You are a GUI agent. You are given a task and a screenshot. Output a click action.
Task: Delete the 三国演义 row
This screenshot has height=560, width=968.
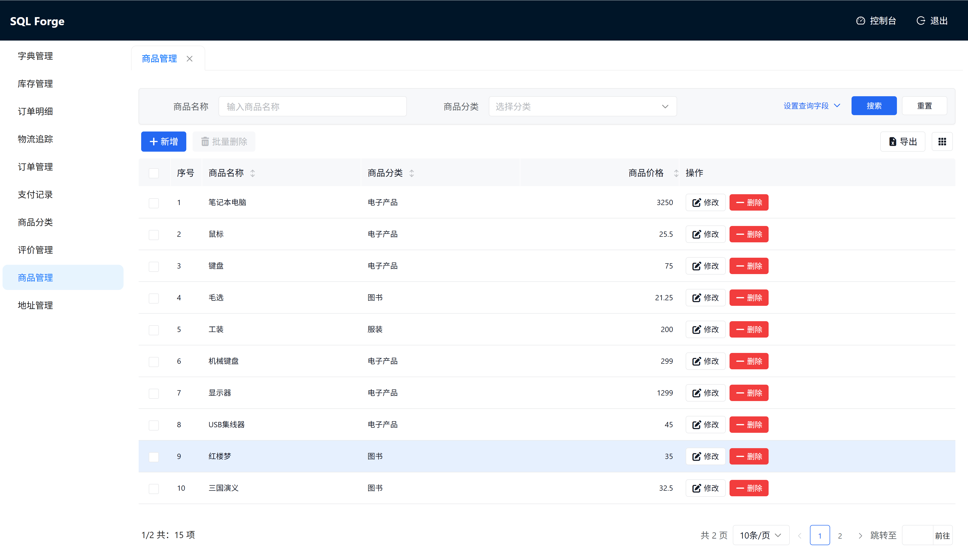click(x=749, y=488)
